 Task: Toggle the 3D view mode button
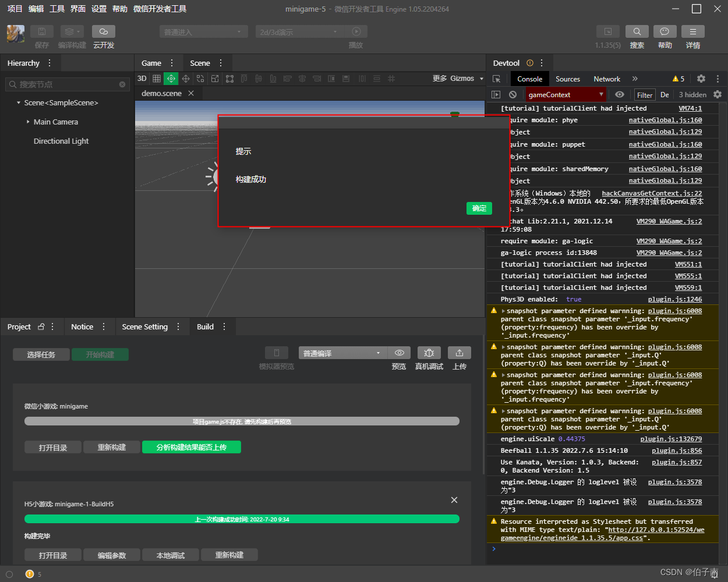pos(142,79)
